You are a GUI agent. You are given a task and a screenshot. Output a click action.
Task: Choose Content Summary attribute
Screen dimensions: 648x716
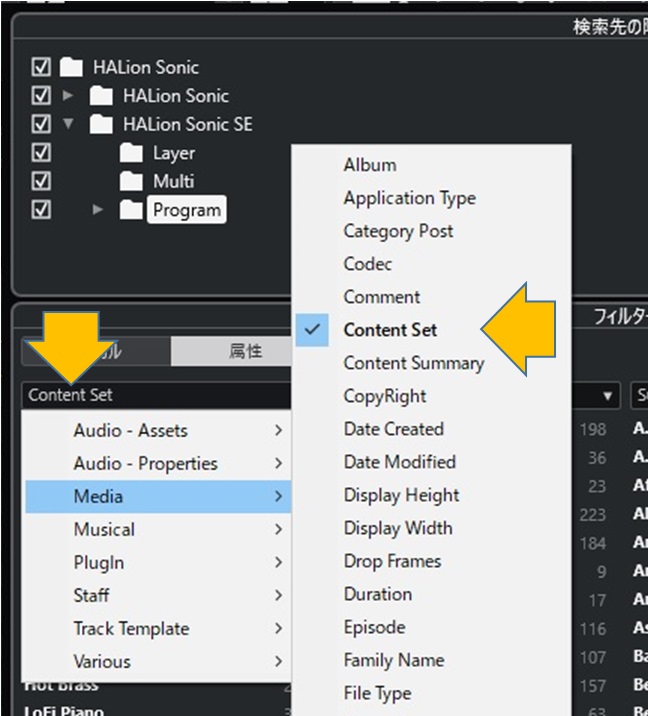click(x=432, y=363)
